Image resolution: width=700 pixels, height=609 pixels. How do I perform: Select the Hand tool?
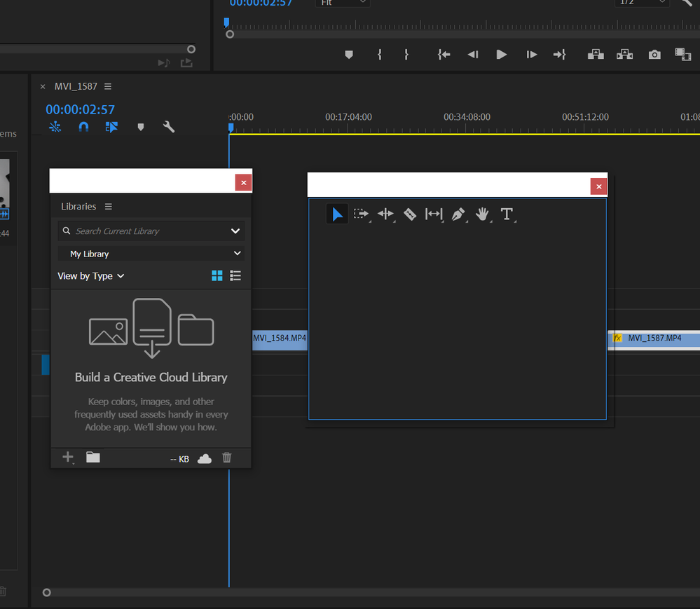483,214
